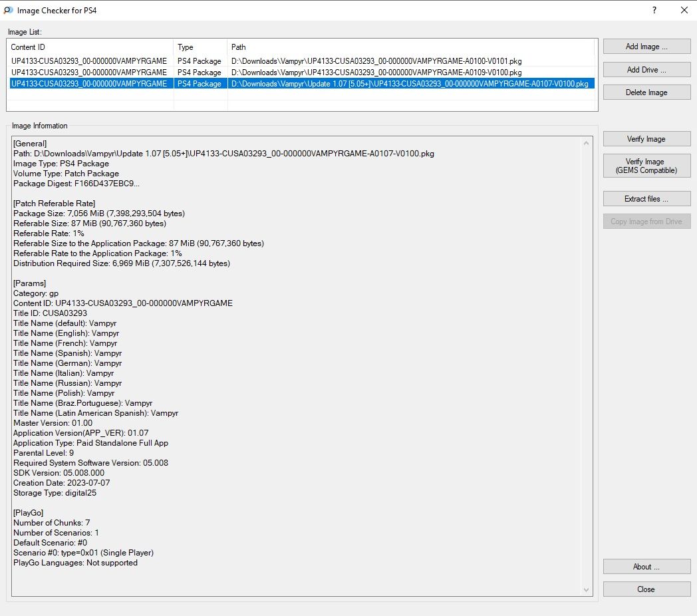
Task: Open the Extract files dialog
Action: click(x=646, y=199)
